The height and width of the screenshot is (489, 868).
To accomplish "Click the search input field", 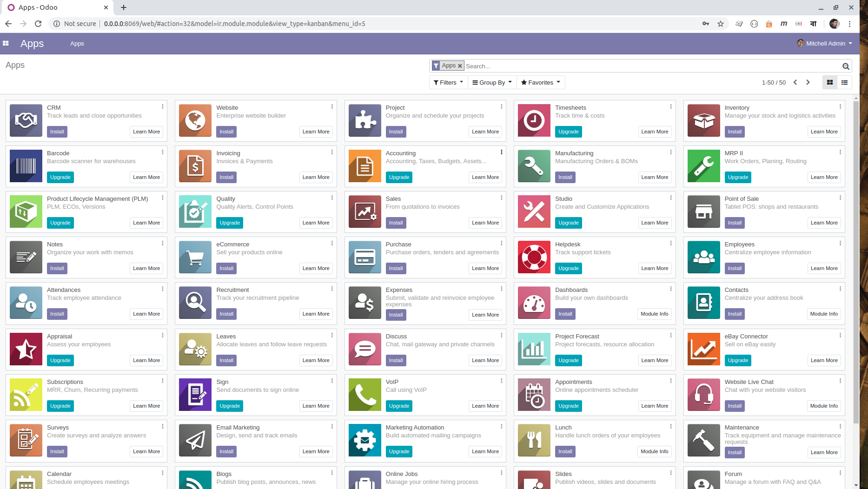I will (653, 66).
